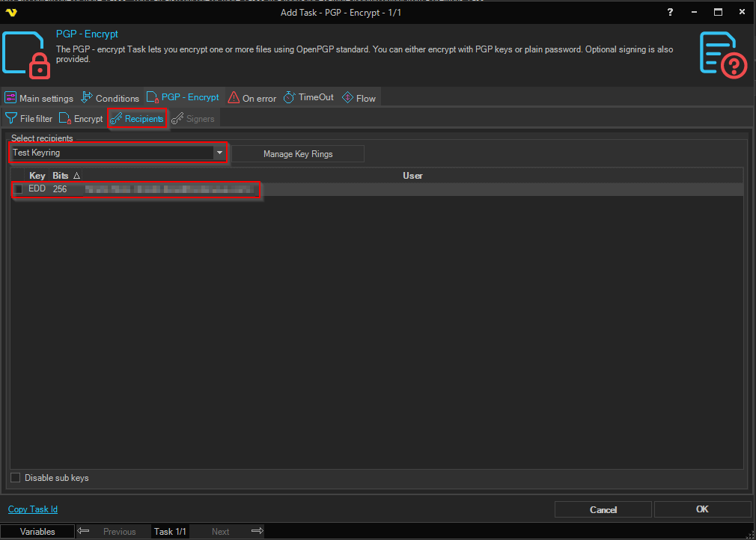Image resolution: width=756 pixels, height=540 pixels.
Task: Click the left arrow beside Previous
Action: pyautogui.click(x=84, y=531)
